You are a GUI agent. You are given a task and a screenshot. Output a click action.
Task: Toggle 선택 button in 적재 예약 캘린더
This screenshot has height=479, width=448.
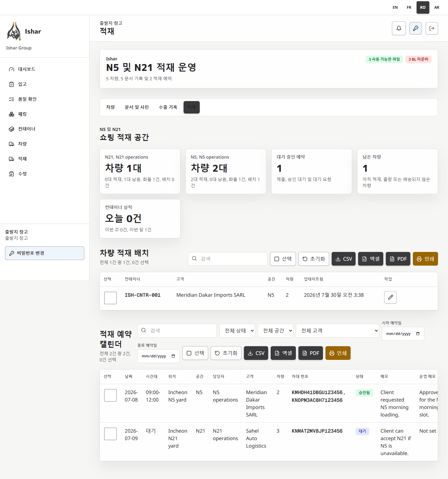[x=195, y=353]
